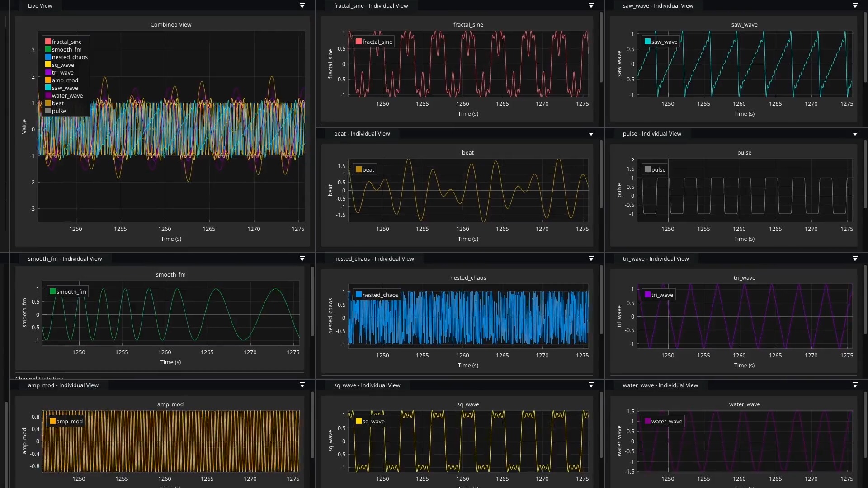Screen dimensions: 868x488
Task: Collapse the beat Individual View panel
Action: tap(590, 133)
